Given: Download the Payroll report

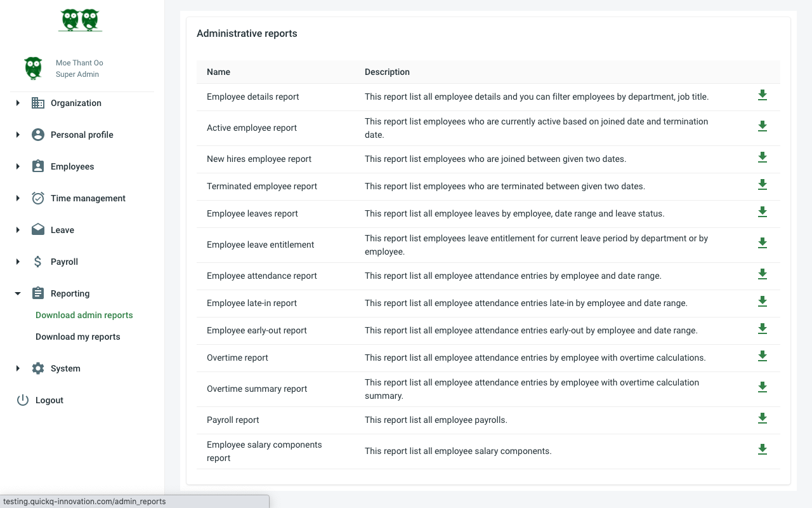Looking at the screenshot, I should coord(763,418).
